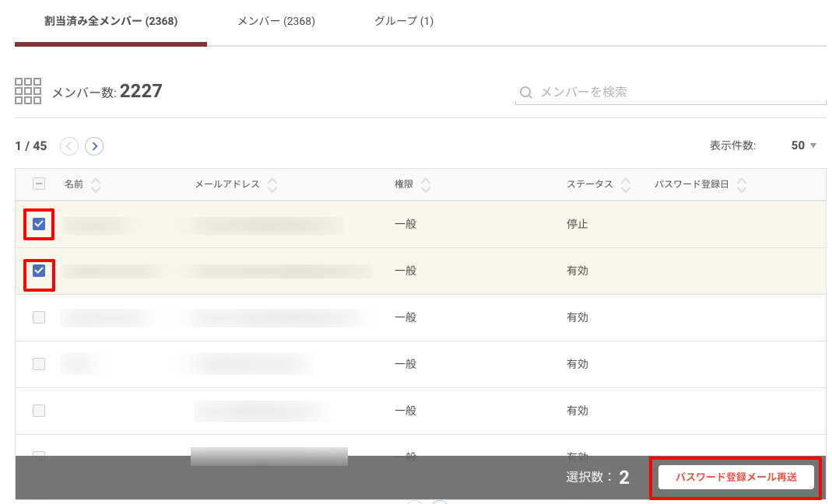Click the ステータス column header text
Viewport: 832px width, 504px height.
[x=589, y=184]
